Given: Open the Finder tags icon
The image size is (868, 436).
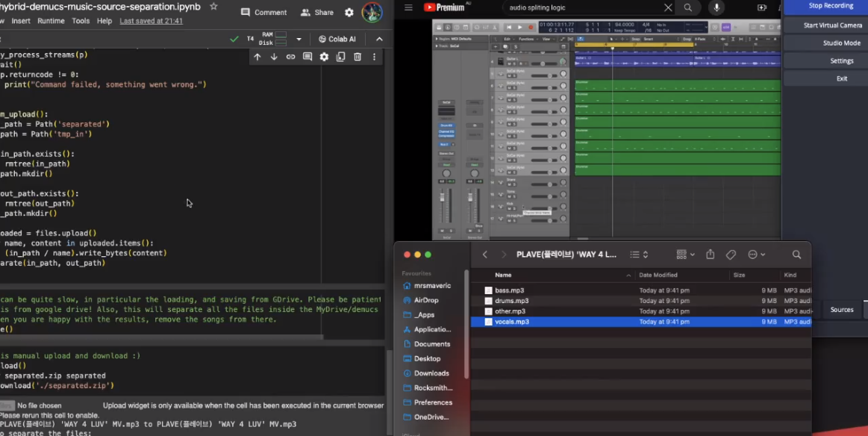Looking at the screenshot, I should (x=731, y=255).
